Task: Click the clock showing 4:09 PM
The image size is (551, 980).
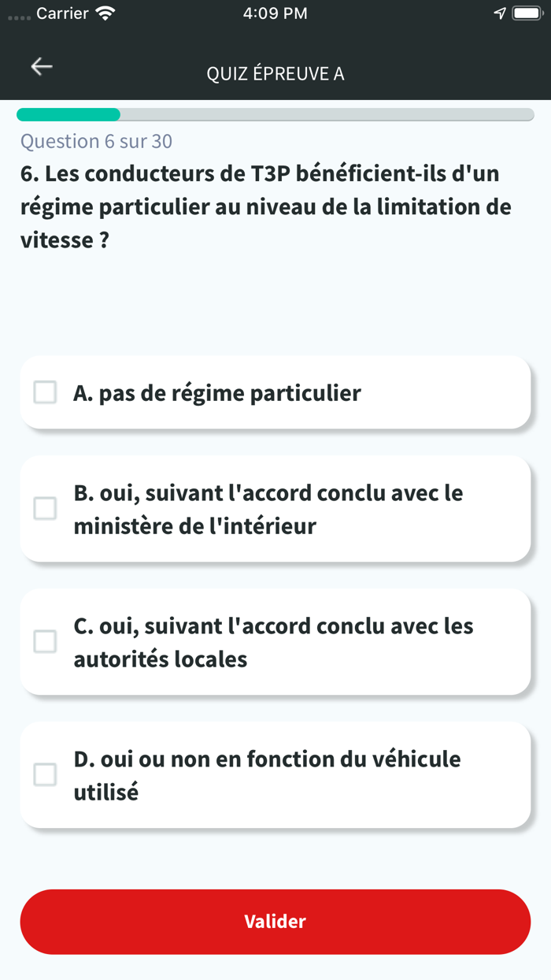Action: [x=275, y=13]
